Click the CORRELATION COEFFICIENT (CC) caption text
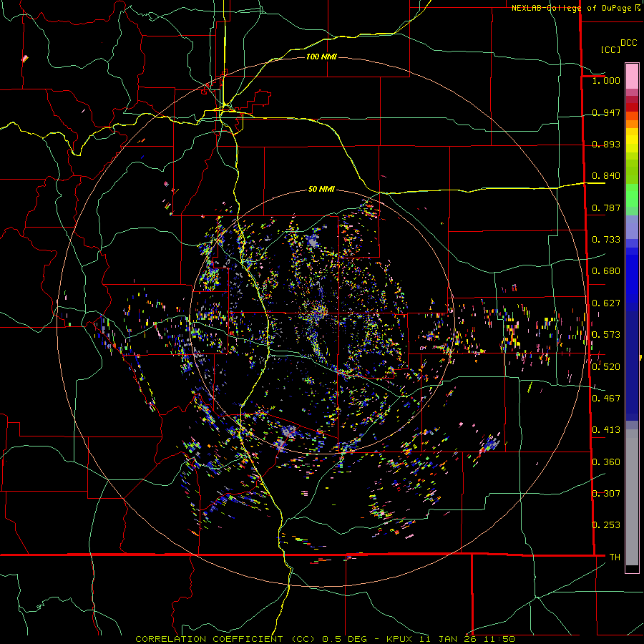 pos(225,639)
